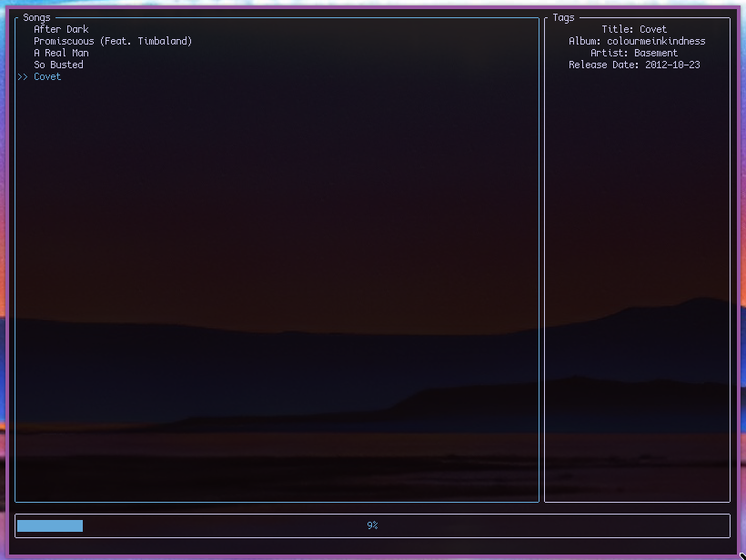Select Promiscuous (Feat. Timbaland) song
746x560 pixels.
point(113,41)
